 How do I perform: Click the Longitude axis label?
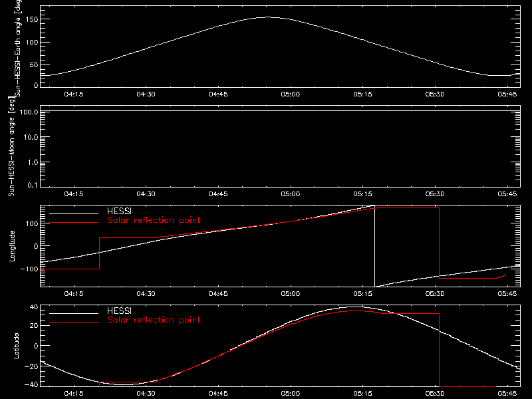tap(12, 246)
